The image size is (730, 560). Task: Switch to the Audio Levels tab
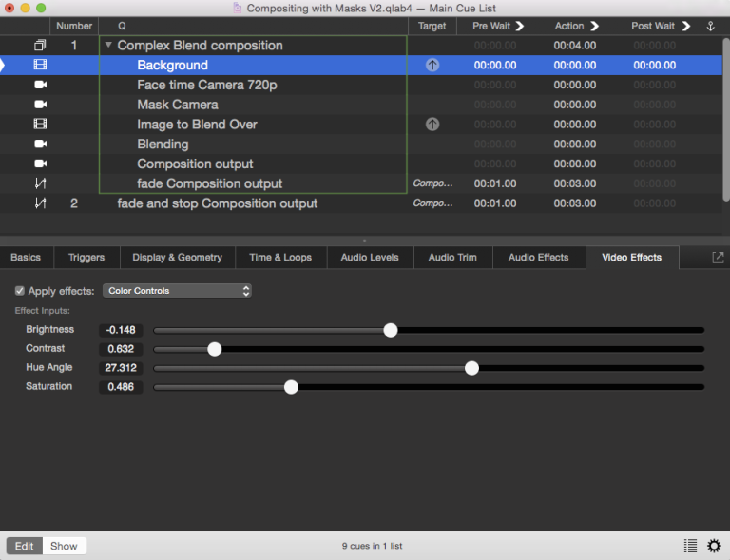(370, 258)
